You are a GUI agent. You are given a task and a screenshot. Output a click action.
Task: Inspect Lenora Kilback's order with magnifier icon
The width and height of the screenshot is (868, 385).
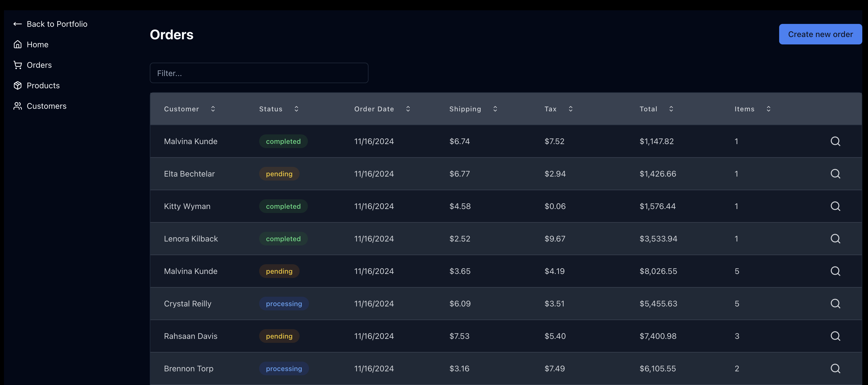(x=835, y=238)
